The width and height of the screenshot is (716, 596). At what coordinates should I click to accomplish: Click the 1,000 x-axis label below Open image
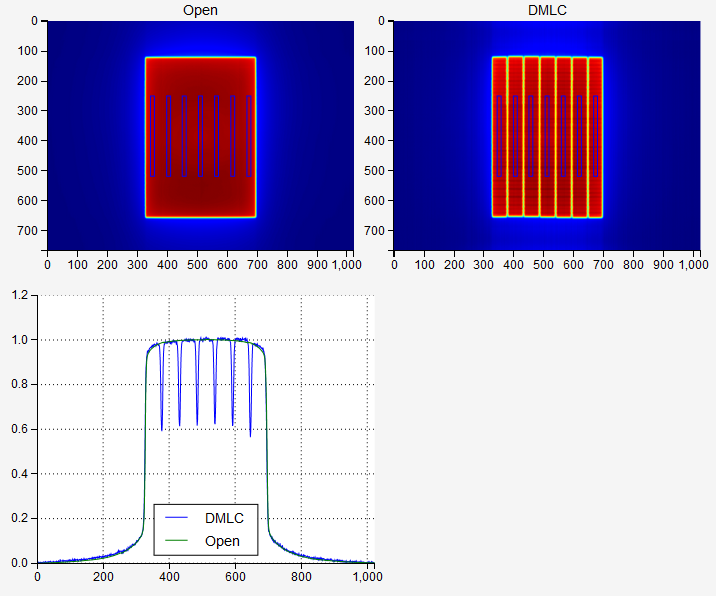pyautogui.click(x=347, y=264)
